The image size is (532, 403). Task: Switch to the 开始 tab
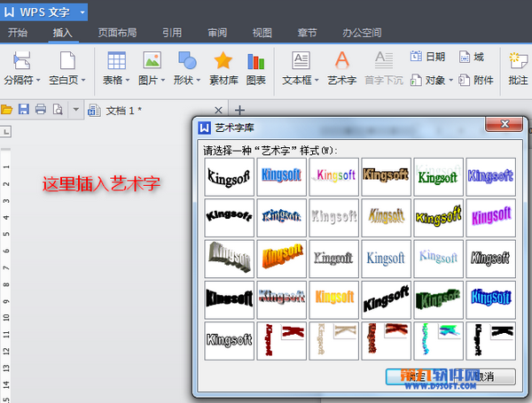18,33
